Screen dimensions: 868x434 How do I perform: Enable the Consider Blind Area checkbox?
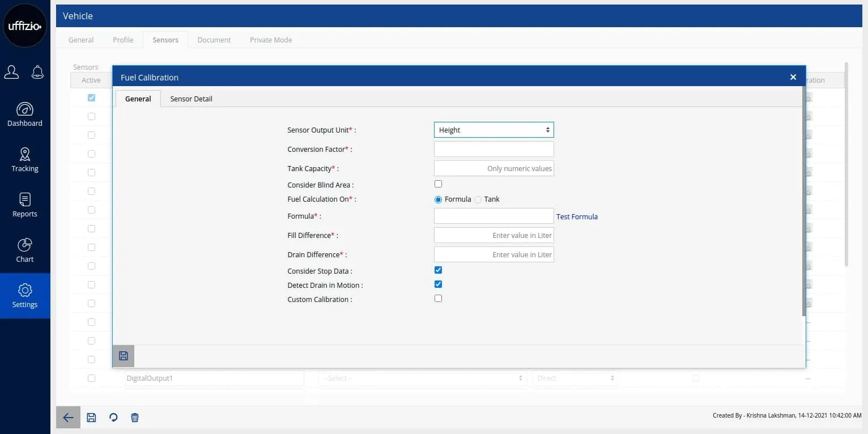[438, 184]
